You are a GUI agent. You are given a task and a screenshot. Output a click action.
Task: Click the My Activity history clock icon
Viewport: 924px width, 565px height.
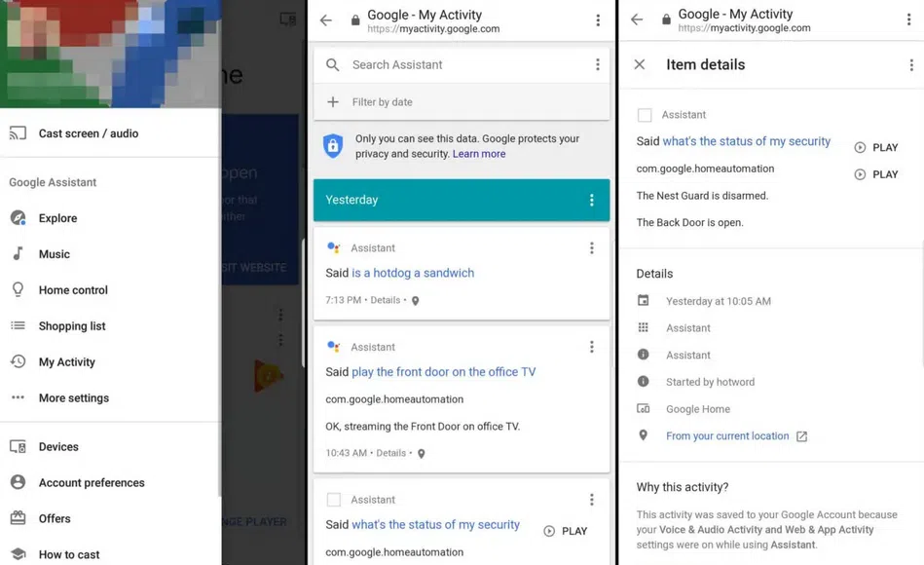pyautogui.click(x=18, y=361)
